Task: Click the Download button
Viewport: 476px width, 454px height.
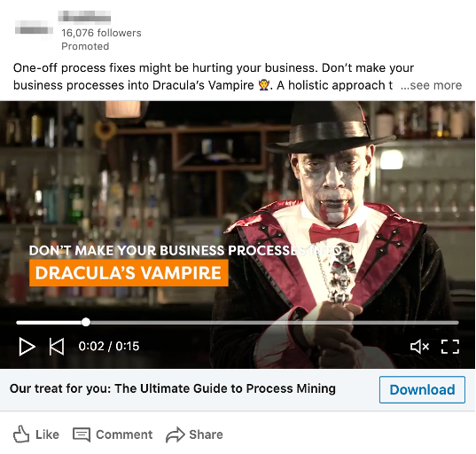Action: click(x=422, y=389)
